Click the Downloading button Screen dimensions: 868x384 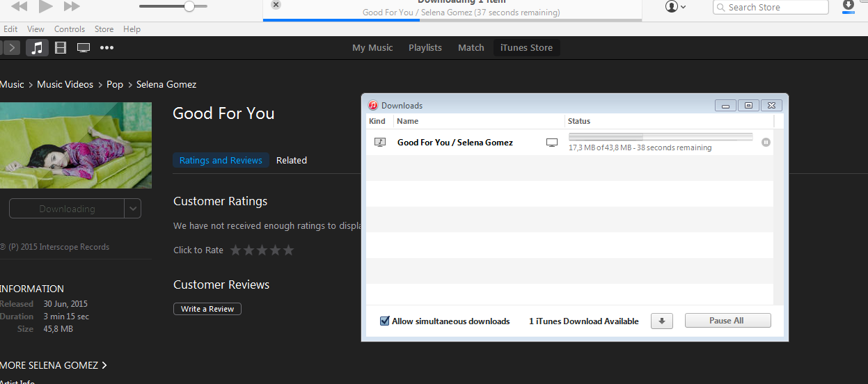pos(67,209)
